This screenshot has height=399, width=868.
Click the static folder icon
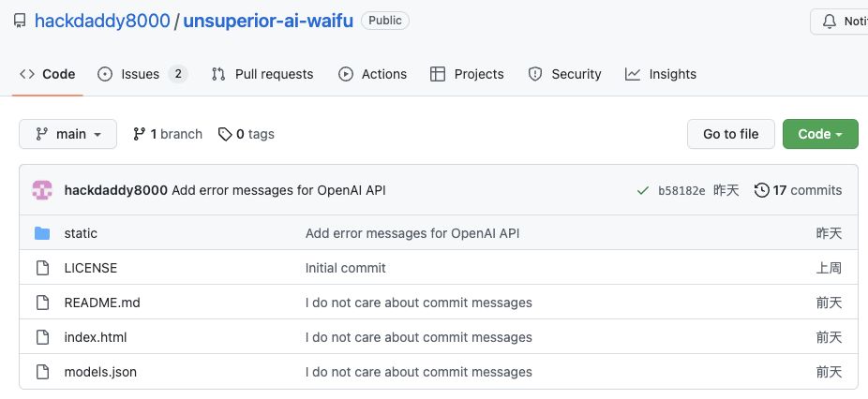pyautogui.click(x=42, y=233)
